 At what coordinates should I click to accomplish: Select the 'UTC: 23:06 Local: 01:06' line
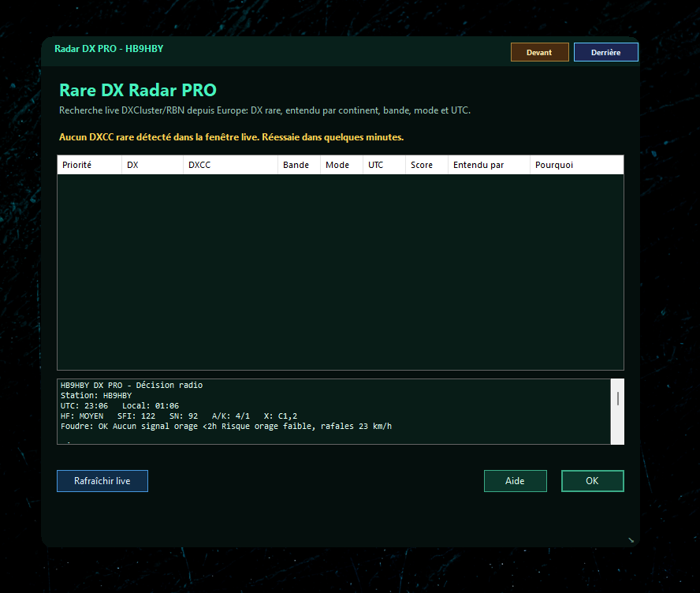tap(120, 405)
